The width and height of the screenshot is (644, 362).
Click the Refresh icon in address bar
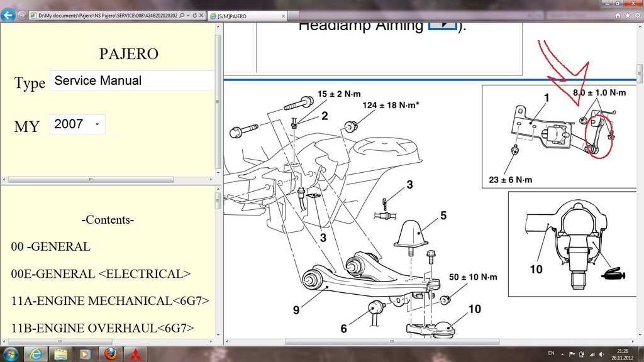pyautogui.click(x=195, y=16)
